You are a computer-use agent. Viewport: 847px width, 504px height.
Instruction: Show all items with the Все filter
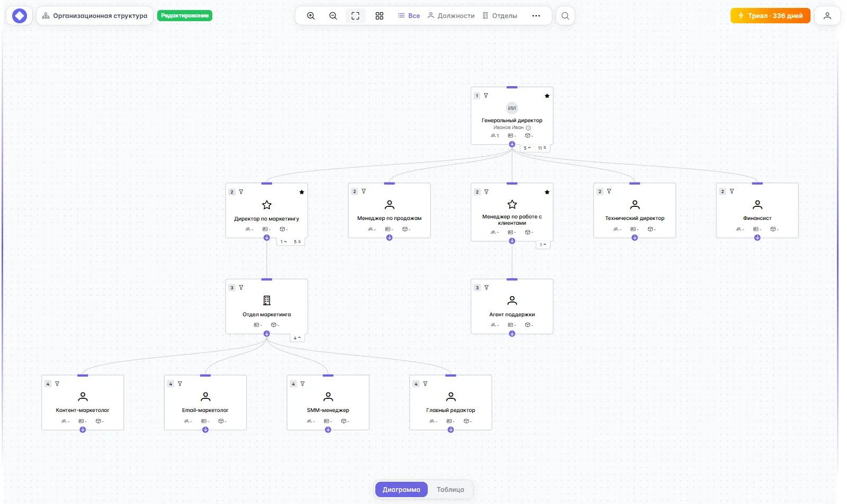pyautogui.click(x=409, y=16)
